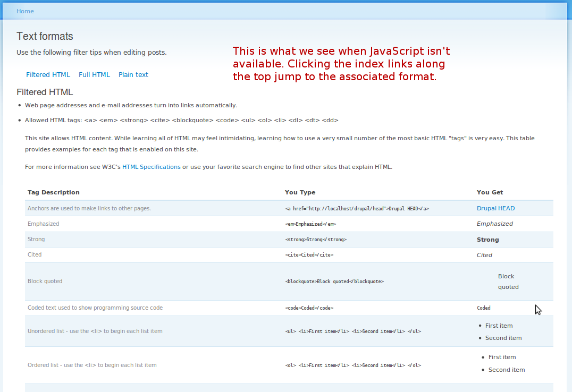Click the Tag Description column header

click(53, 192)
